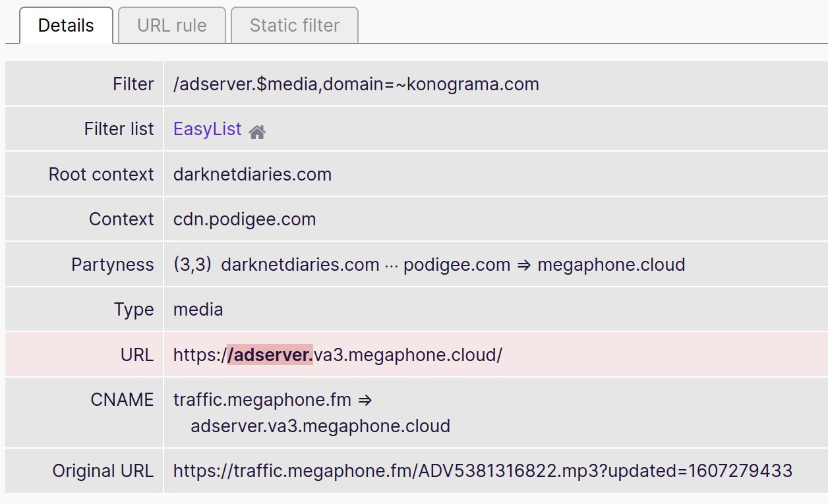
Task: Click the filter text /adserver.$media,domain=~konograma.com
Action: tap(356, 84)
